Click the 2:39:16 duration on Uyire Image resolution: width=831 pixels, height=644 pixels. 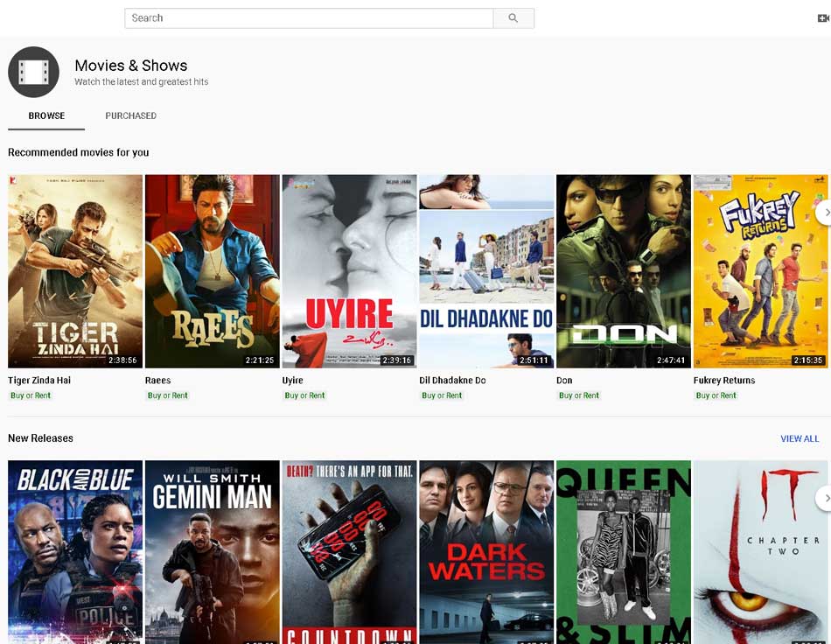pos(397,360)
